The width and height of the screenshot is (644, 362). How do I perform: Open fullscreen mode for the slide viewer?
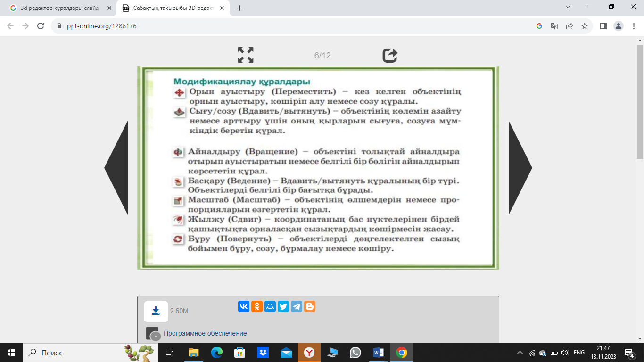coord(246,55)
